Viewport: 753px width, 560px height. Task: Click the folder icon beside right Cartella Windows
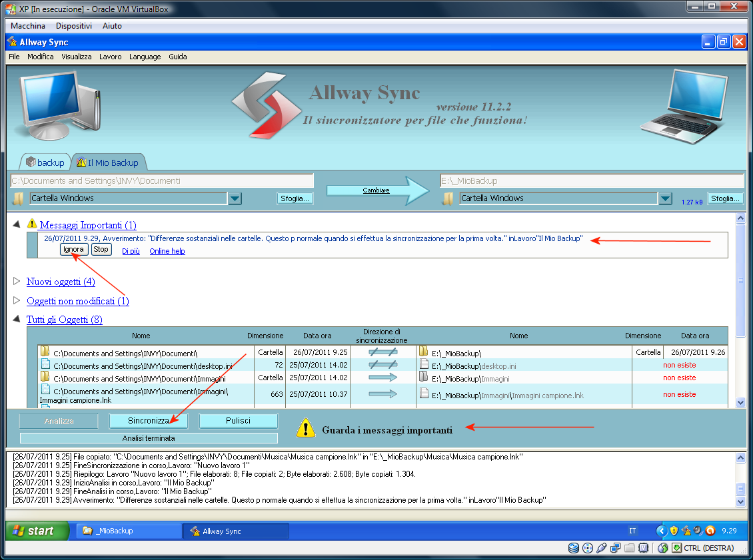pyautogui.click(x=448, y=198)
